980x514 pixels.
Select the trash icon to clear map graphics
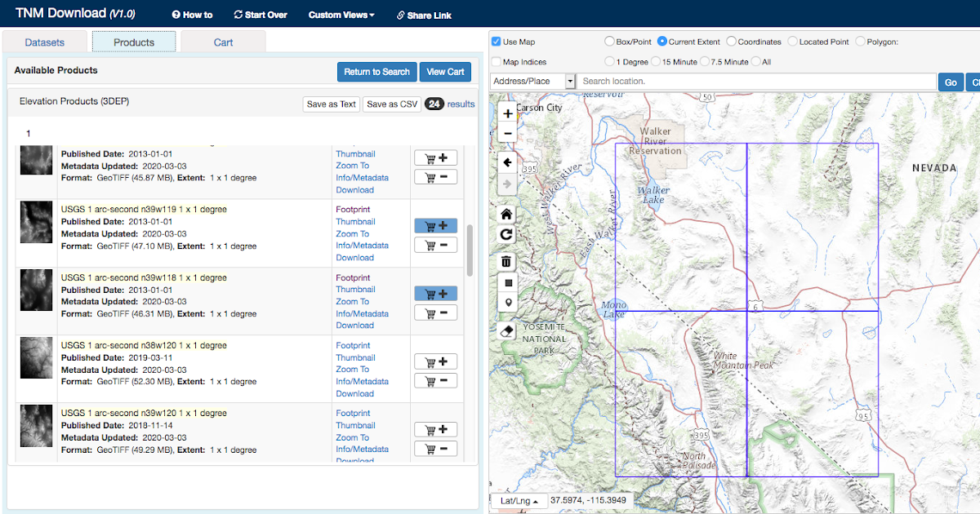pos(507,262)
